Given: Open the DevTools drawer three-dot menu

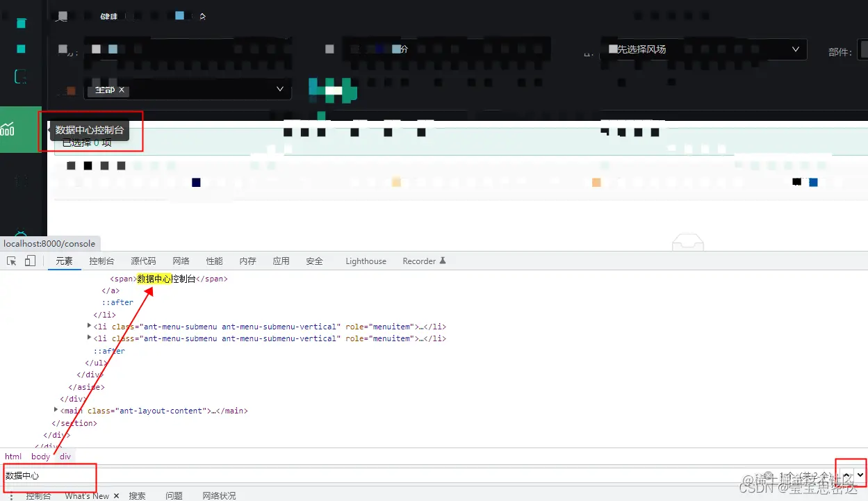Looking at the screenshot, I should click(x=11, y=496).
